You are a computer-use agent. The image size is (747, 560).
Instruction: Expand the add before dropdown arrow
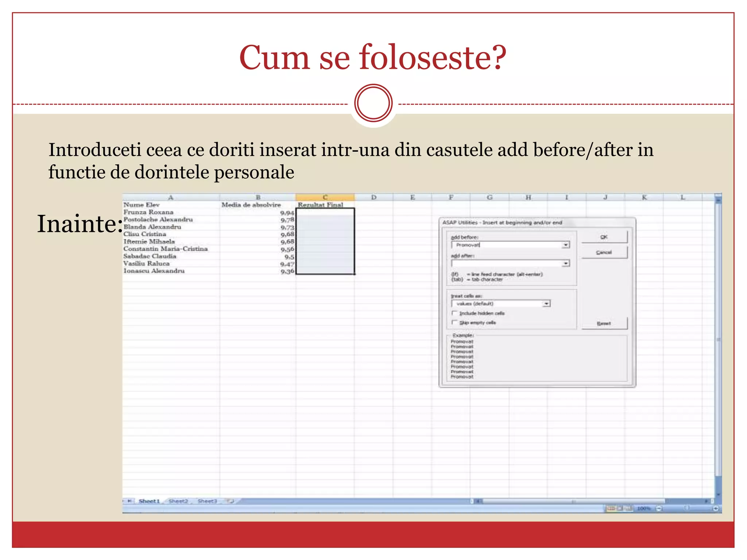click(566, 245)
